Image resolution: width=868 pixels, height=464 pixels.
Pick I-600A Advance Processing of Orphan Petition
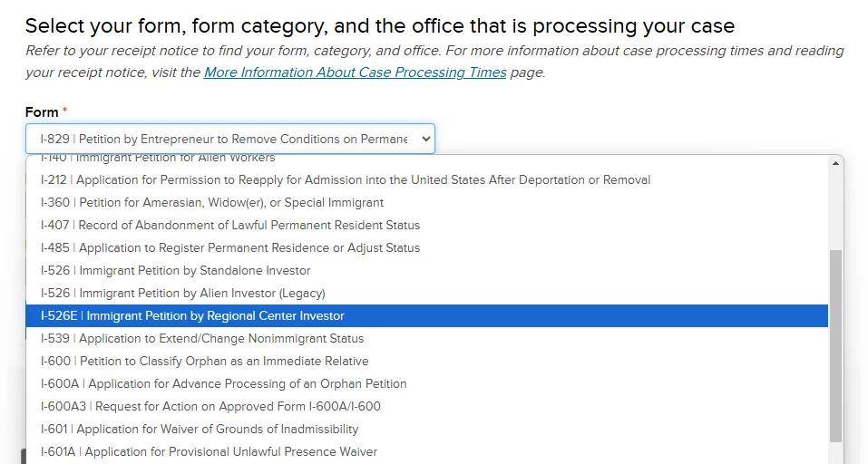224,383
